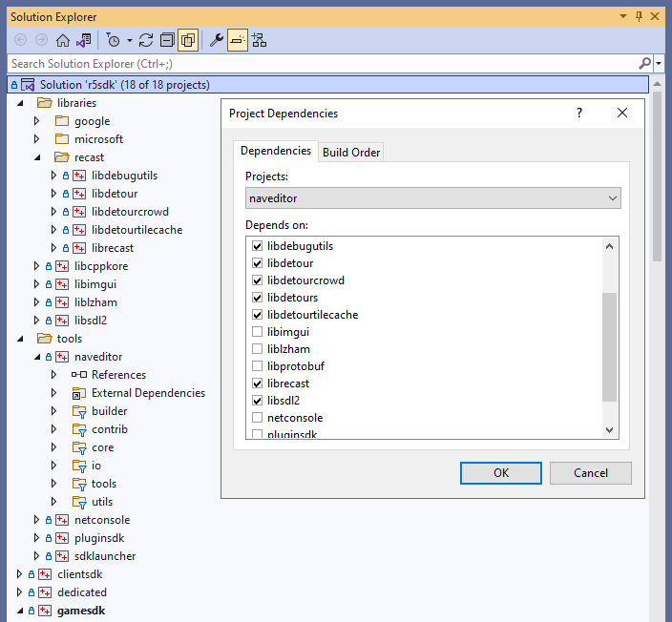This screenshot has width=672, height=622.
Task: Select the libimgui project in tree
Action: 95,284
